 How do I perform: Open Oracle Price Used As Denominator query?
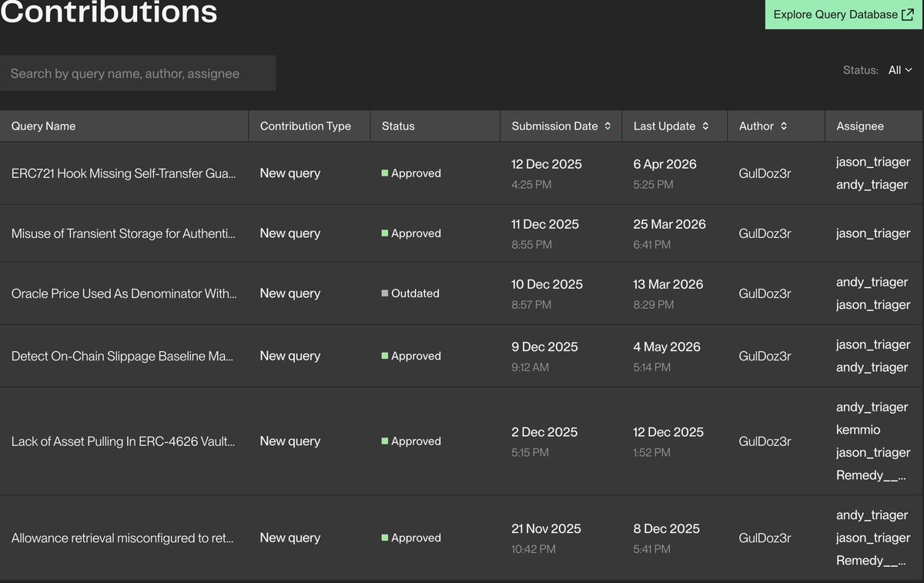point(124,293)
